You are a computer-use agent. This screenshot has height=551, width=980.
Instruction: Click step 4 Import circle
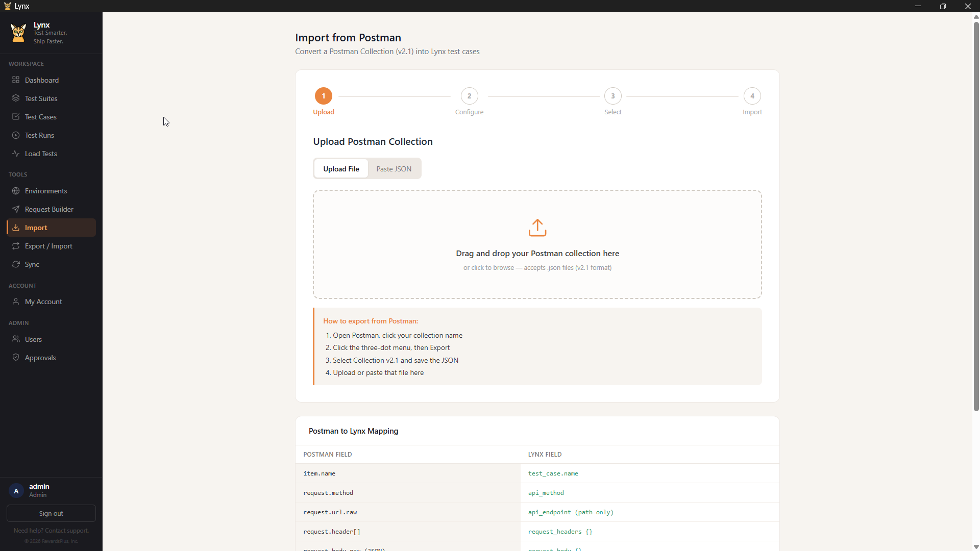click(x=752, y=96)
